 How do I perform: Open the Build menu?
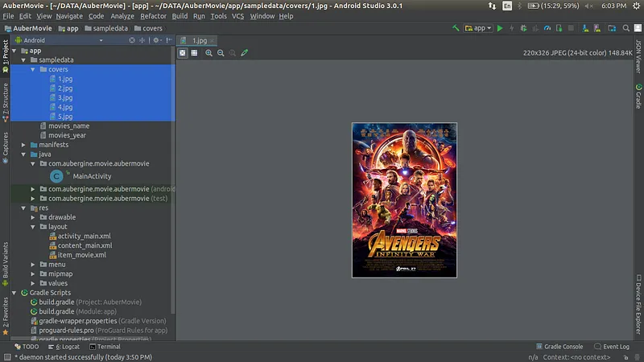180,16
